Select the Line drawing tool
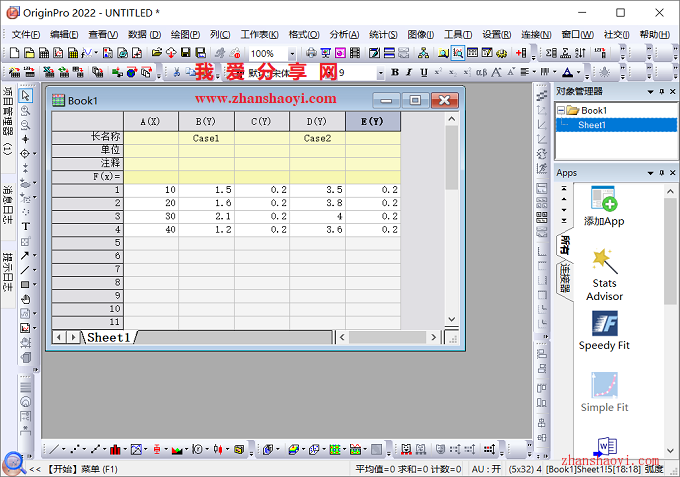Viewport: 680px width, 477px height. [x=25, y=270]
